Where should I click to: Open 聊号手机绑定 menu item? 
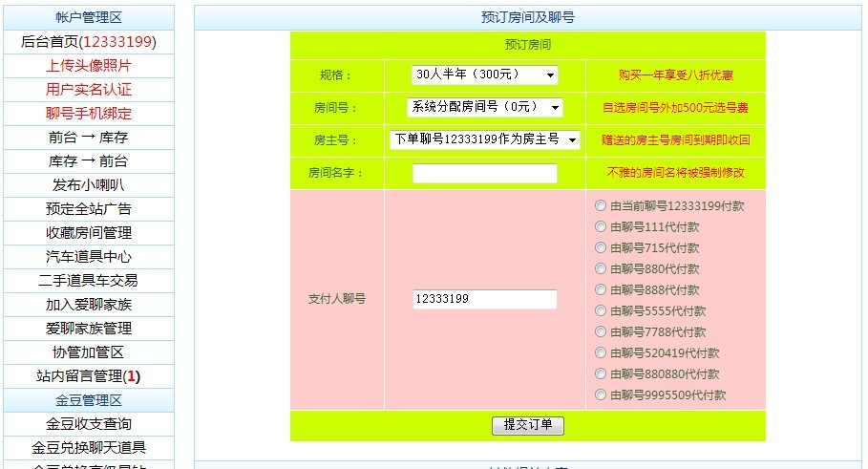click(x=88, y=114)
